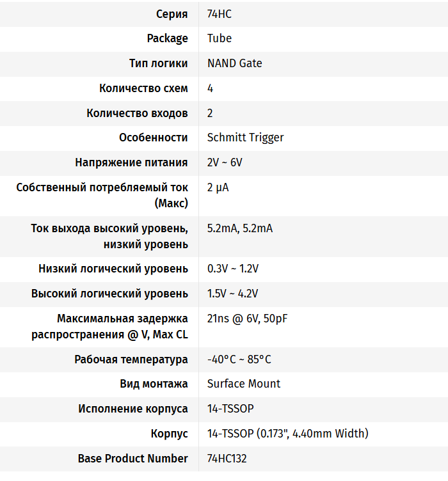Image resolution: width=448 pixels, height=481 pixels.
Task: Click the 74HC132 base product number
Action: pyautogui.click(x=227, y=459)
